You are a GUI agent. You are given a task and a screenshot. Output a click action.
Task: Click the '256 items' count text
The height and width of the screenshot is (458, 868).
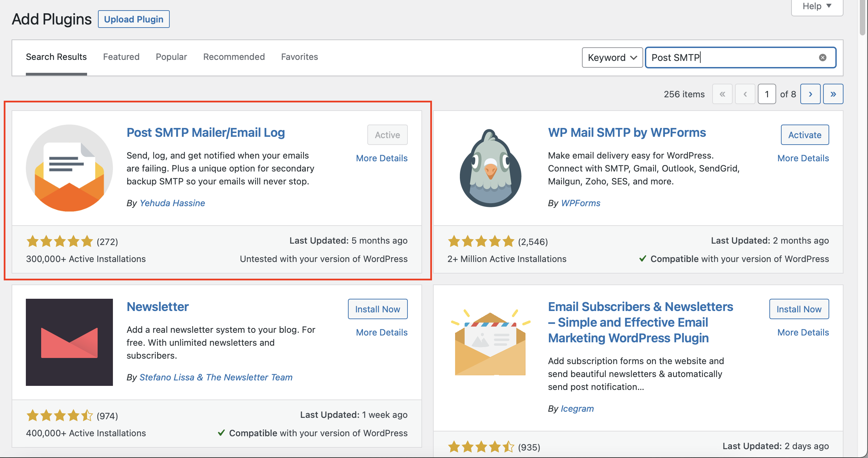tap(684, 94)
